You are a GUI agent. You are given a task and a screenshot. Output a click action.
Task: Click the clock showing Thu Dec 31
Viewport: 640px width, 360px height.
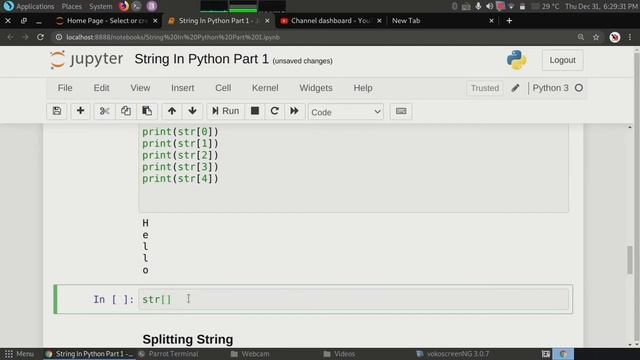601,6
